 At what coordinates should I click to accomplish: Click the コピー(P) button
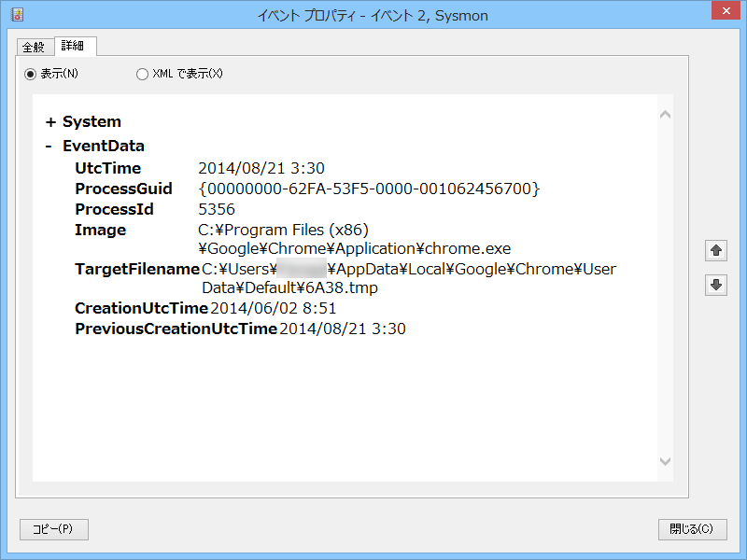coord(53,529)
